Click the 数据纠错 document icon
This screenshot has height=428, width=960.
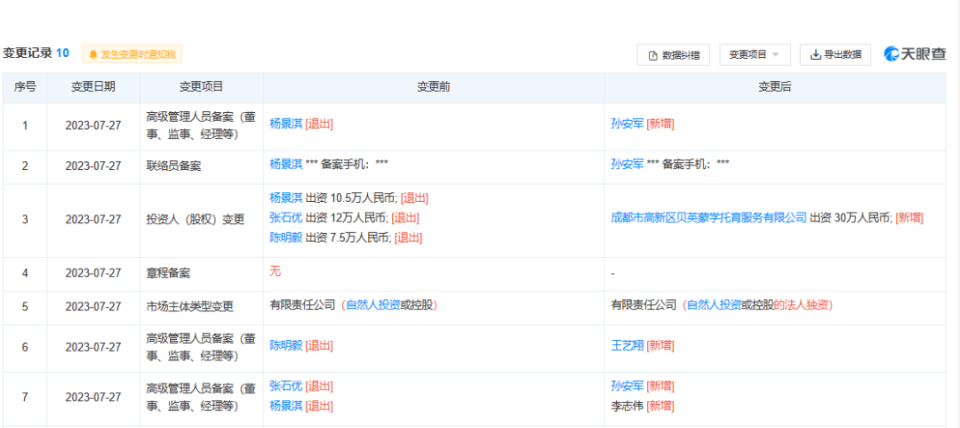tap(653, 55)
